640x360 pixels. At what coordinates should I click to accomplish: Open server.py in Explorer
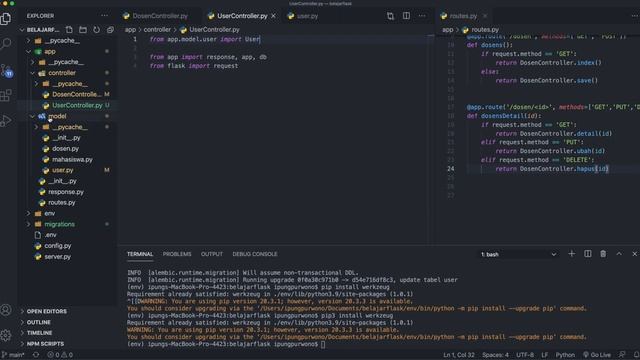click(58, 257)
